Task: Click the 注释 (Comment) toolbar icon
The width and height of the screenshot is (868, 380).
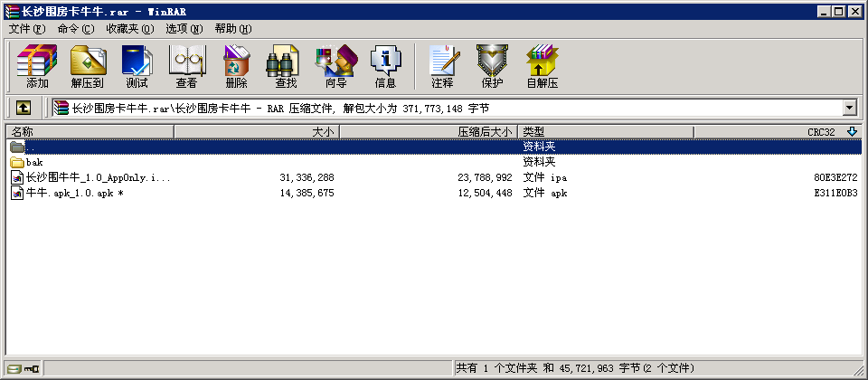Action: [x=442, y=66]
